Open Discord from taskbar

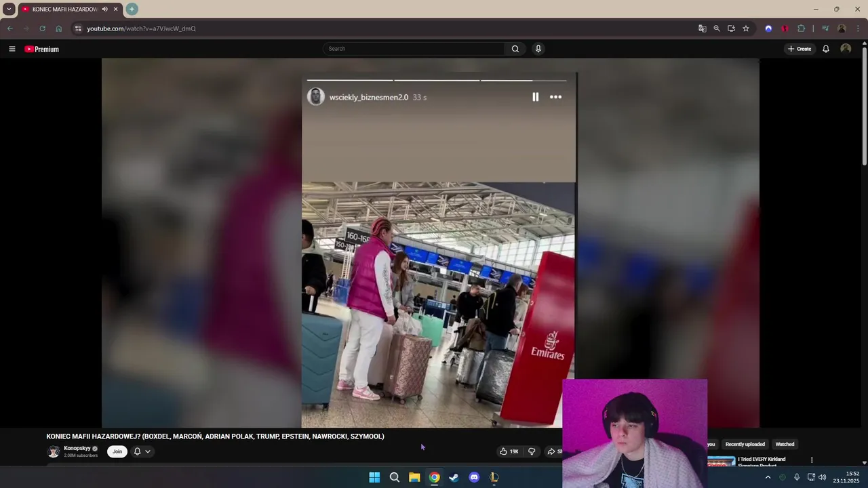[x=474, y=477]
